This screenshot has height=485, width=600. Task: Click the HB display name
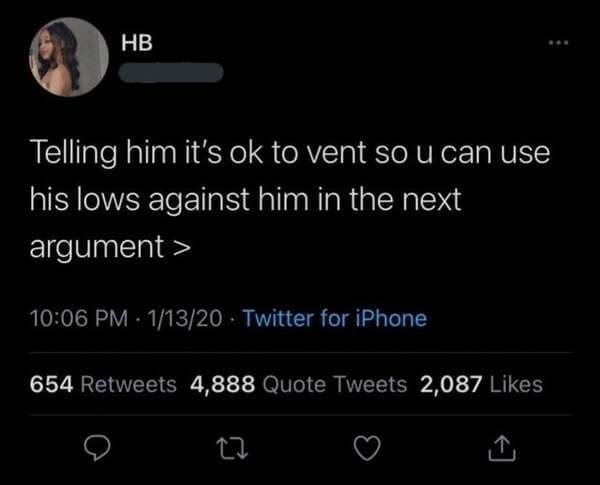coord(137,42)
